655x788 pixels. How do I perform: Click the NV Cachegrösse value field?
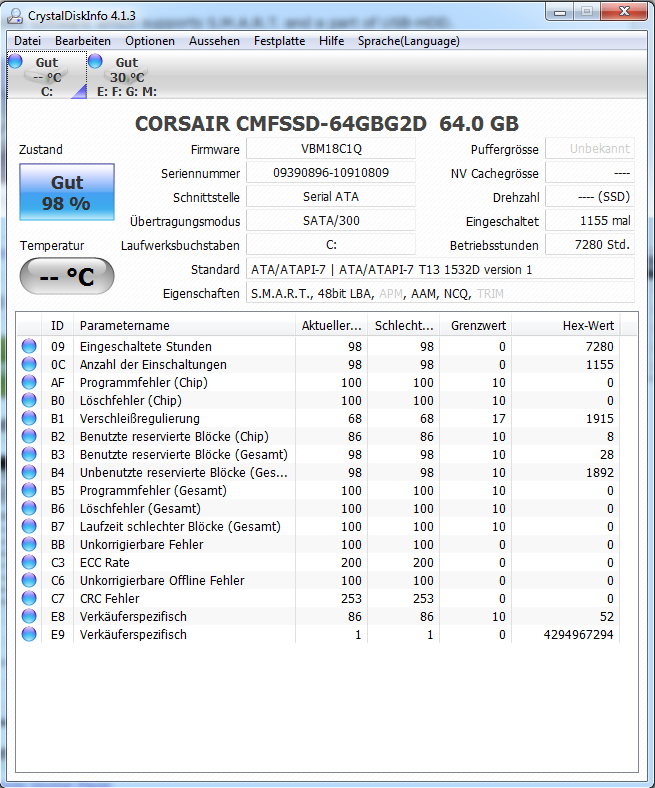click(590, 173)
